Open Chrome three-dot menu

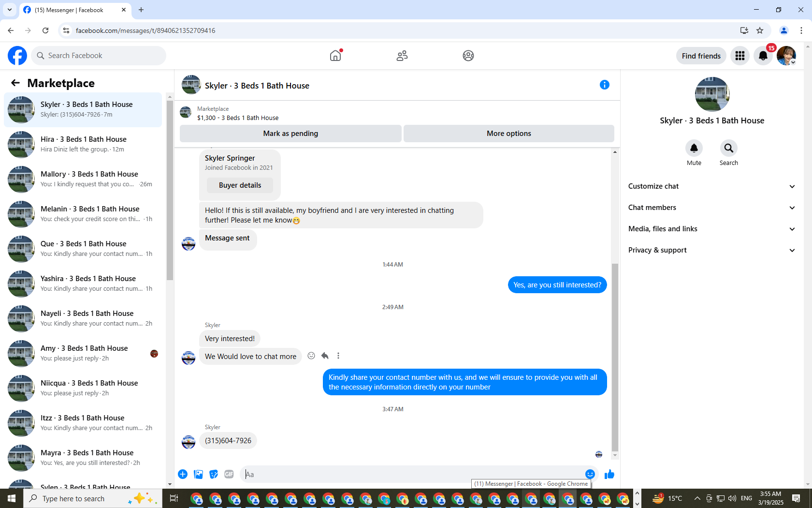801,30
